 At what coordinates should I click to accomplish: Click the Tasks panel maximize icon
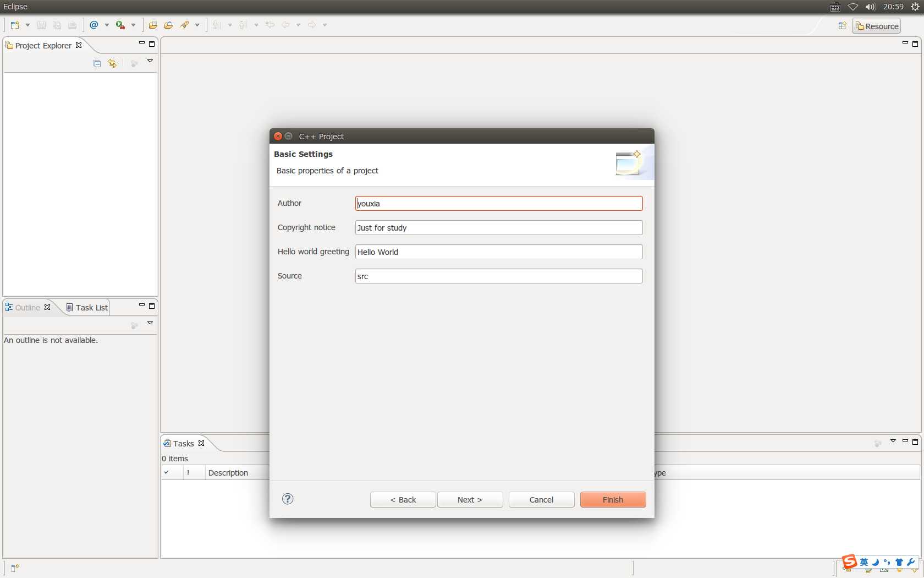coord(915,442)
